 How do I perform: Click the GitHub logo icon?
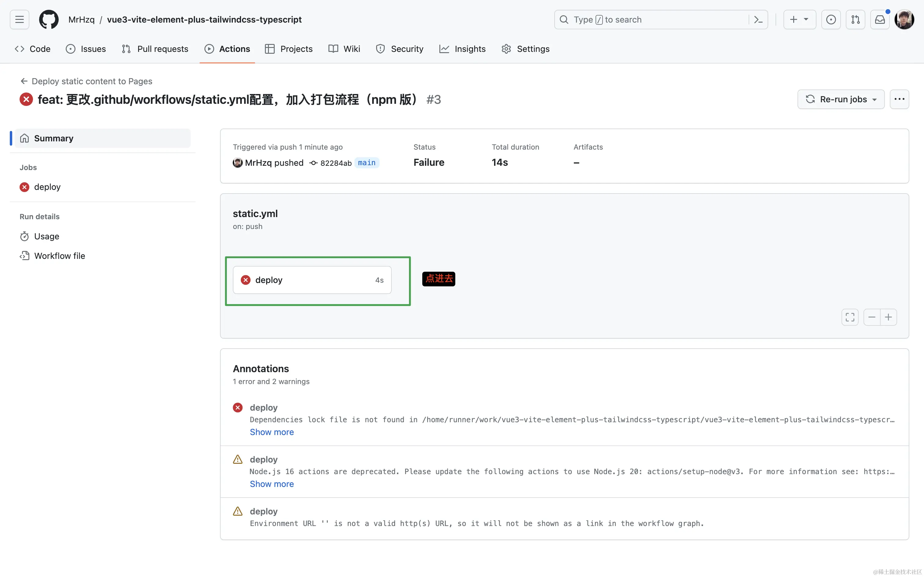point(49,20)
